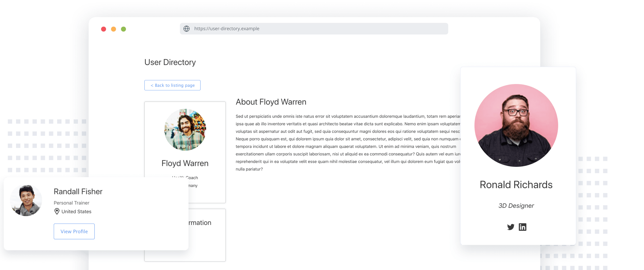
Task: Click the Floyd Warren name on the card
Action: (x=185, y=163)
